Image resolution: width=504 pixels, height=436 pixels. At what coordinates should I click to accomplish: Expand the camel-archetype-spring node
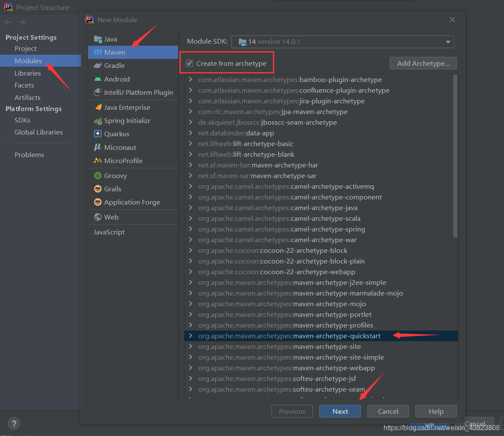(190, 229)
